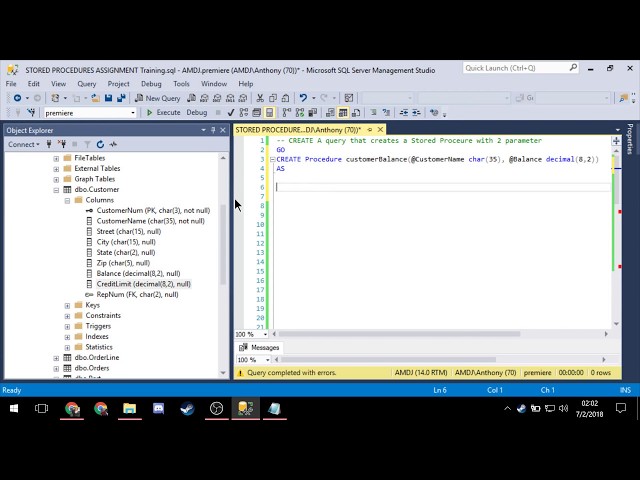Image resolution: width=640 pixels, height=480 pixels.
Task: Click the Execute button
Action: tap(163, 113)
